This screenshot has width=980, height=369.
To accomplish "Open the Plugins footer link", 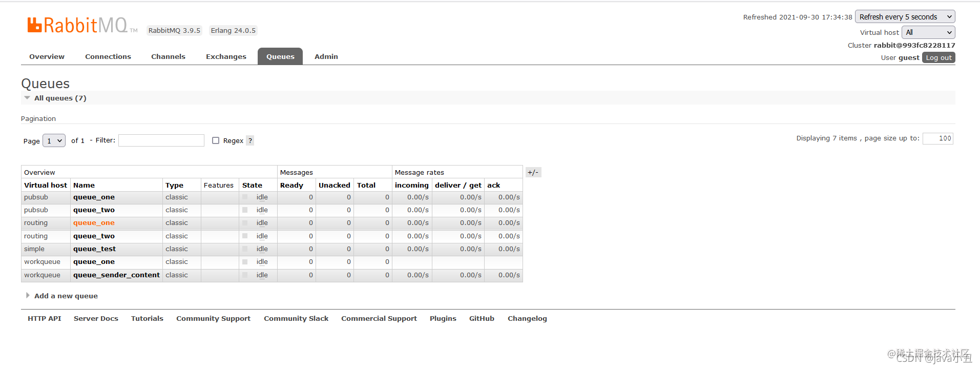I will 443,318.
